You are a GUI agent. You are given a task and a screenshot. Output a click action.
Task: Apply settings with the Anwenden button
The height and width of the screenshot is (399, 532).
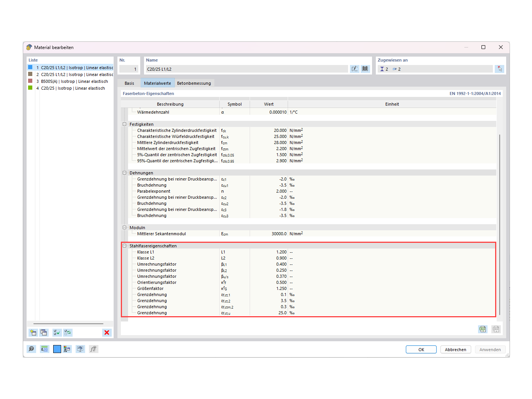click(x=490, y=349)
